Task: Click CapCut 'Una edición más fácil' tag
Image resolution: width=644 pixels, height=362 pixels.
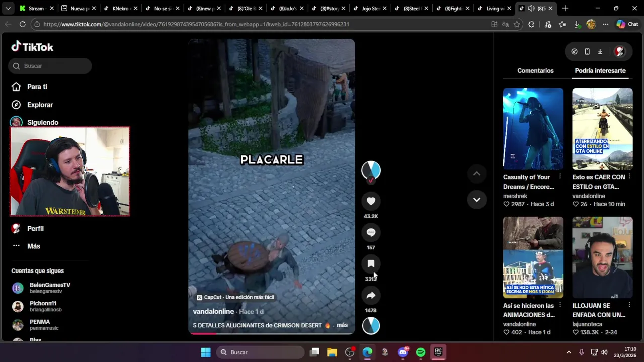Action: [x=235, y=297]
